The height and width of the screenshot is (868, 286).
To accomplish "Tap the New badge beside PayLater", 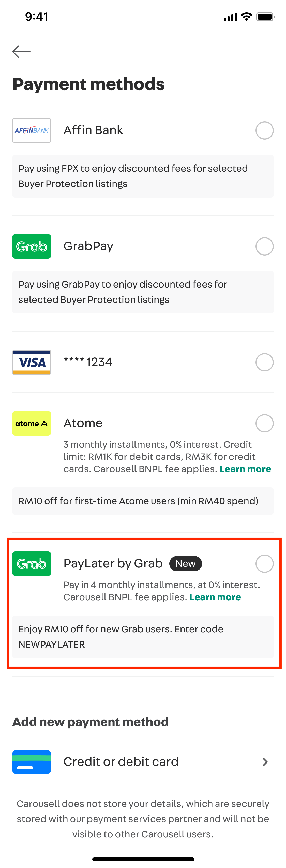I will (186, 563).
